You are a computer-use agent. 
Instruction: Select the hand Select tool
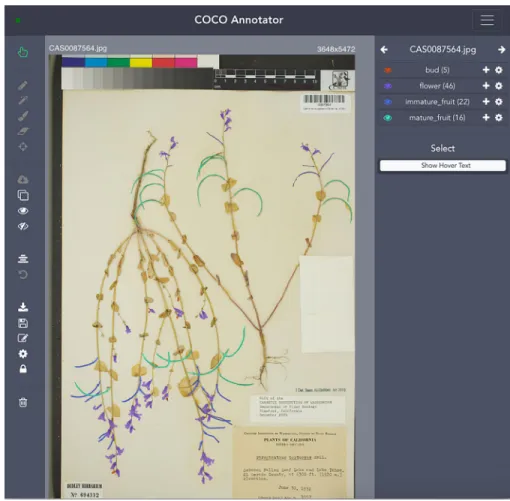coord(23,52)
